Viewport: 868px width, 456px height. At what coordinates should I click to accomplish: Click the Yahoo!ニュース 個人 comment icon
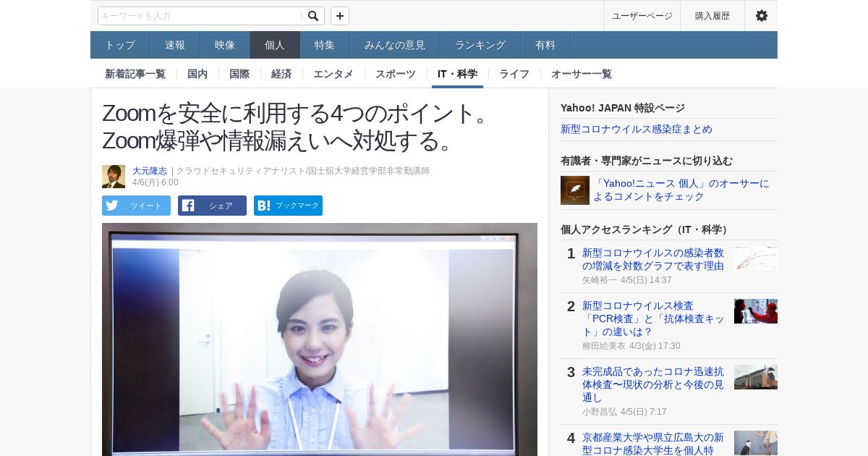575,190
